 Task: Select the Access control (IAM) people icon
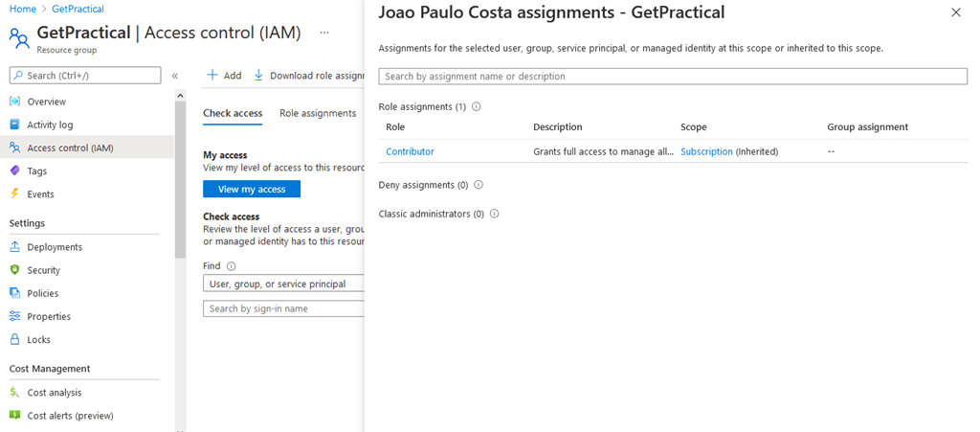click(x=15, y=148)
